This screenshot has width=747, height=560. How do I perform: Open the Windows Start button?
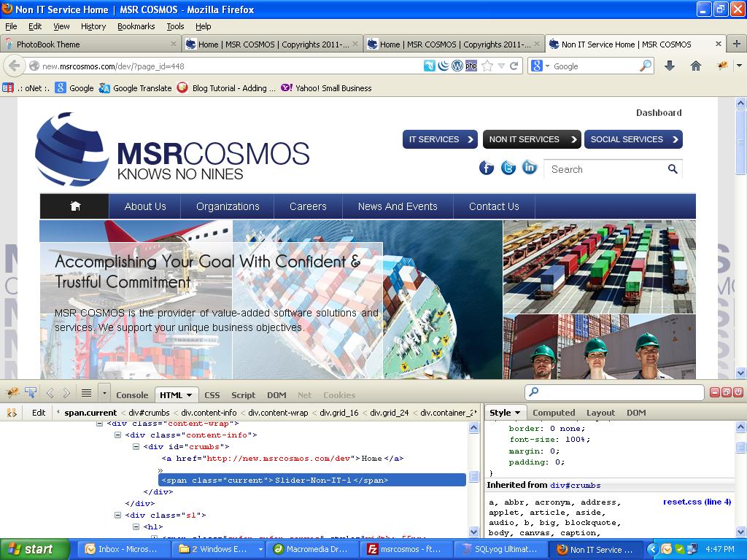pyautogui.click(x=35, y=549)
